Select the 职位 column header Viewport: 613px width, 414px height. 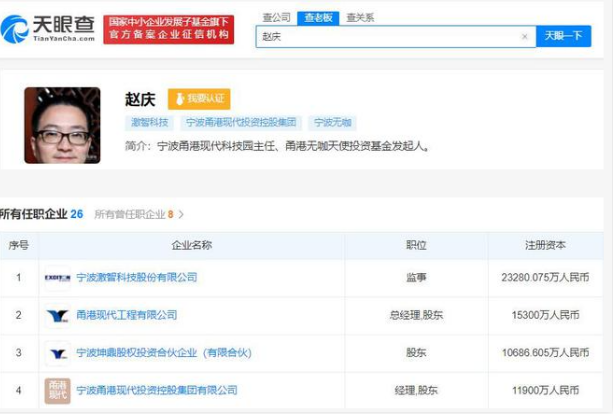(x=416, y=246)
